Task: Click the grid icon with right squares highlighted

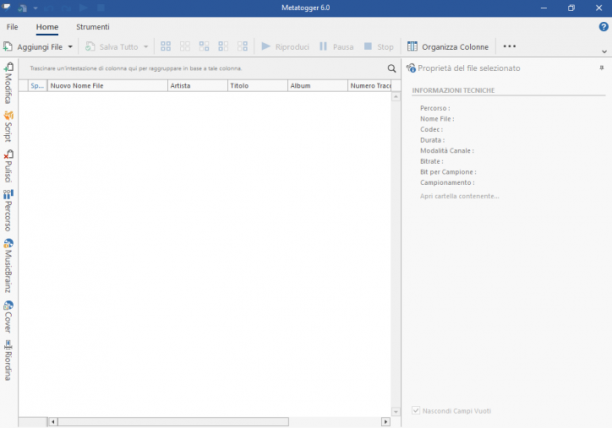Action: point(242,46)
